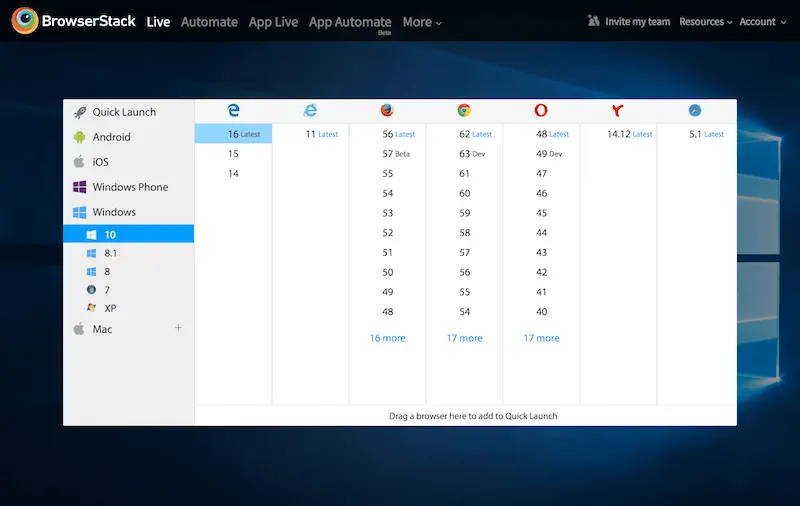Switch to the App Automate tab
The height and width of the screenshot is (506, 800).
pyautogui.click(x=350, y=22)
